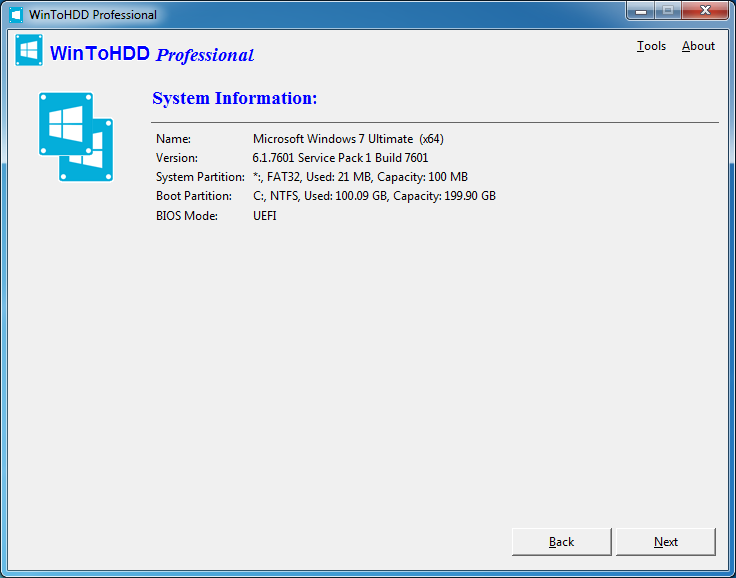Click the large dual-Windows clone illustration icon
Image resolution: width=736 pixels, height=578 pixels.
point(76,137)
